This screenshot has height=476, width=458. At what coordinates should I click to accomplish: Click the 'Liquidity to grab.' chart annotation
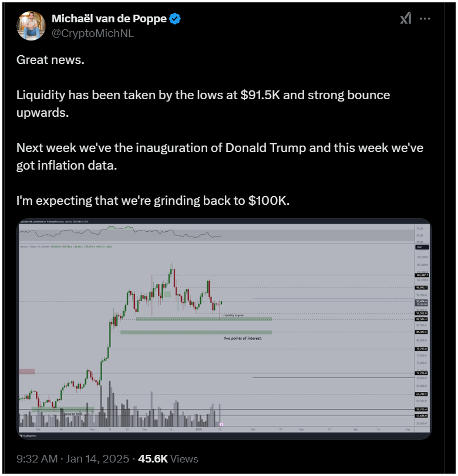[234, 315]
